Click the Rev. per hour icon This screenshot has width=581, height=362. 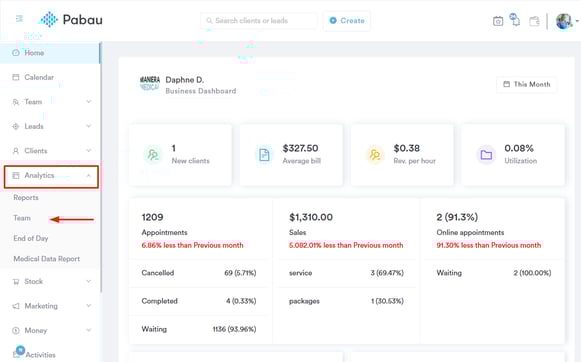click(375, 155)
